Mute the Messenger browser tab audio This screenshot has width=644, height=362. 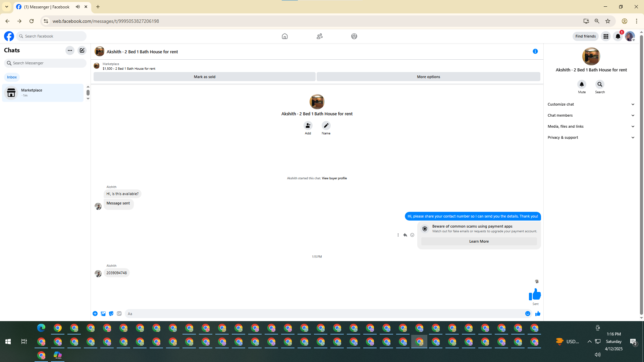78,7
